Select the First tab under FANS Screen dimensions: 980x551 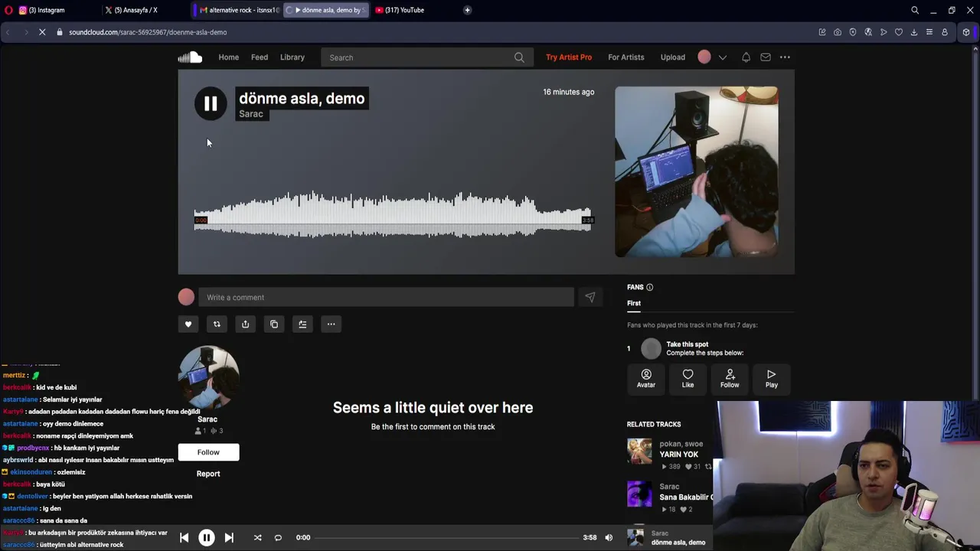point(634,304)
